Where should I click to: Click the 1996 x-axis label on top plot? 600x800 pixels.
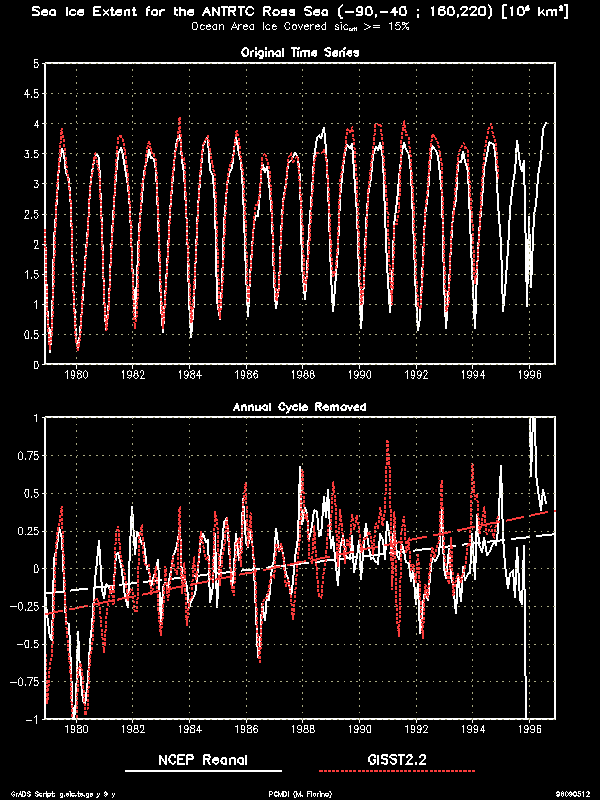click(x=529, y=376)
